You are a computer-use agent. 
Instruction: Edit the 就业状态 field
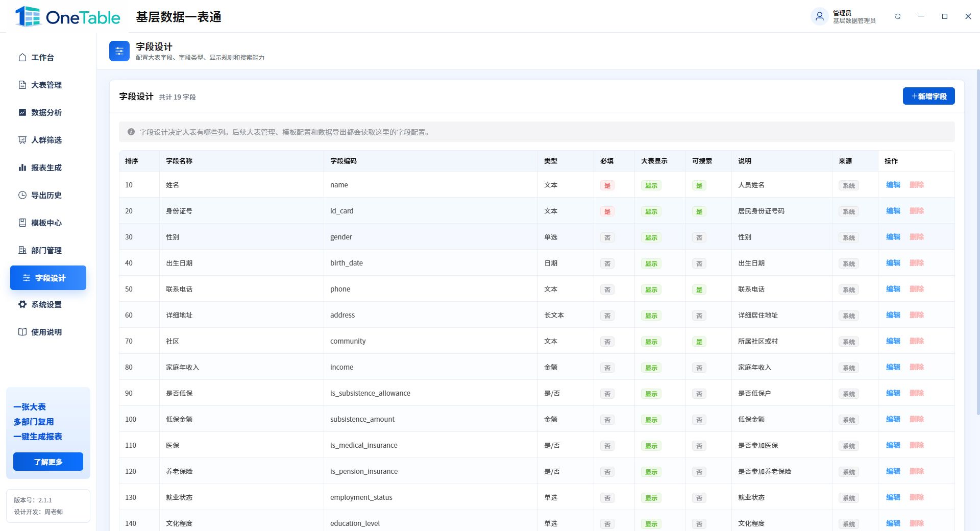point(893,497)
